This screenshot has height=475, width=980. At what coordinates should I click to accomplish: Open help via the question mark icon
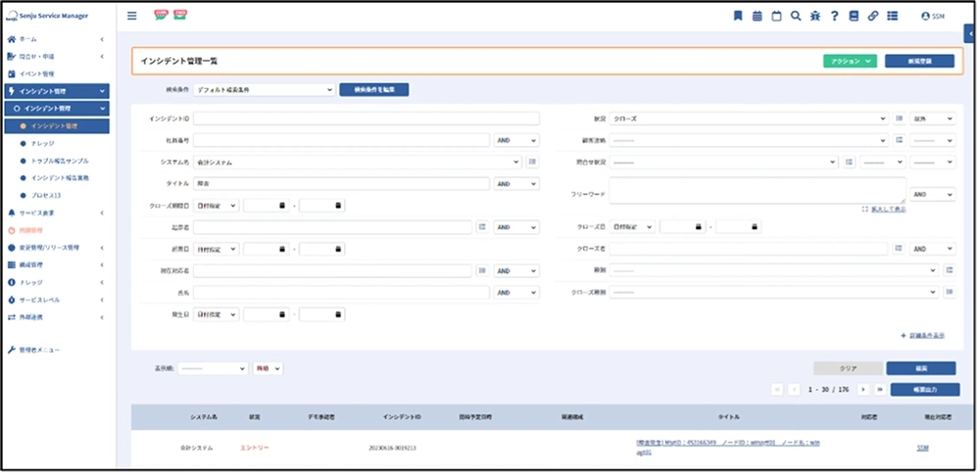click(834, 17)
